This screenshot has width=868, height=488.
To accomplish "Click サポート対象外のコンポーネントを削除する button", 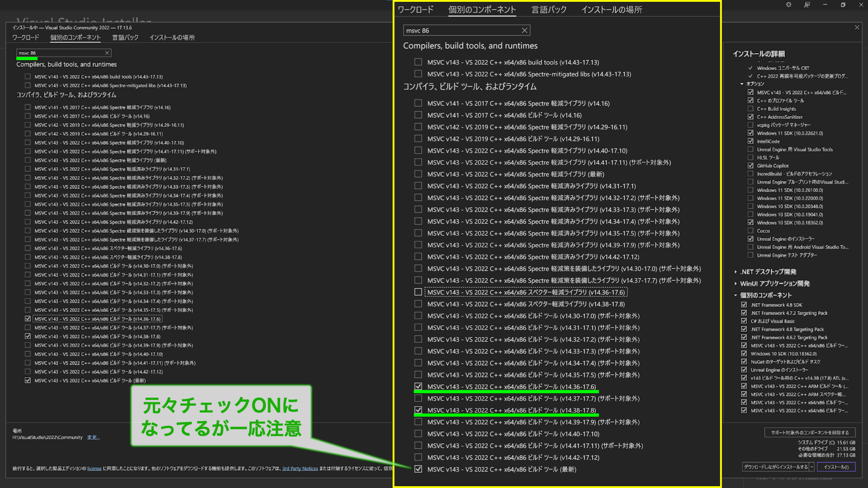I will pos(810,432).
